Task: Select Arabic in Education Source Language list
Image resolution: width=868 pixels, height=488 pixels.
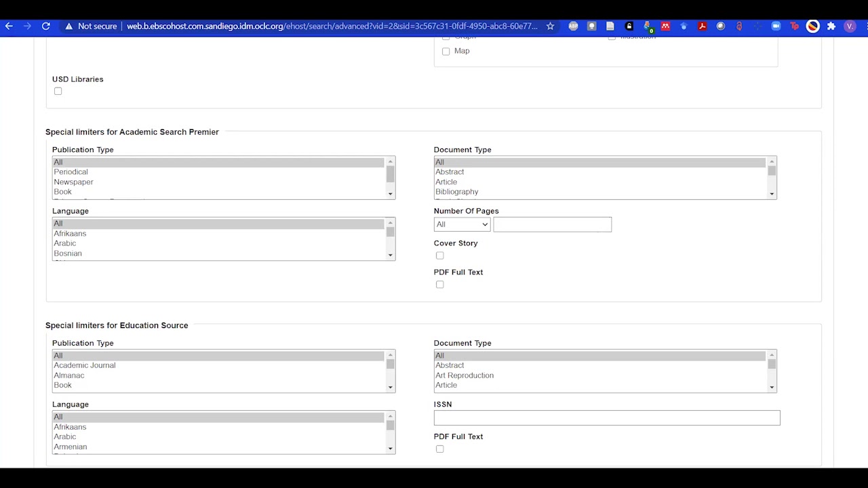Action: (x=218, y=436)
